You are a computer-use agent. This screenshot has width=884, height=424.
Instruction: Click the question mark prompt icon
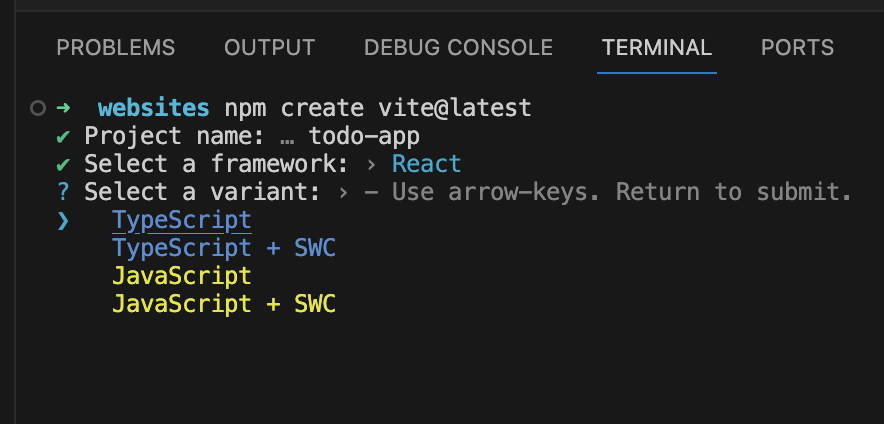[63, 192]
